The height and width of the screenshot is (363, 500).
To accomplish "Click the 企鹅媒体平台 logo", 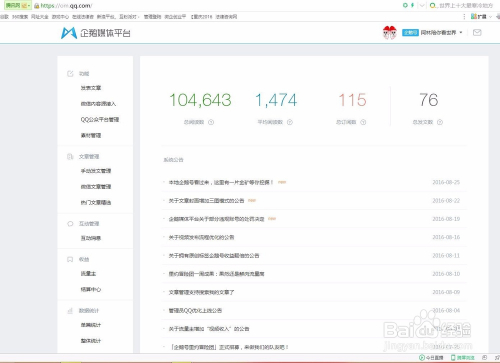I will (x=96, y=33).
